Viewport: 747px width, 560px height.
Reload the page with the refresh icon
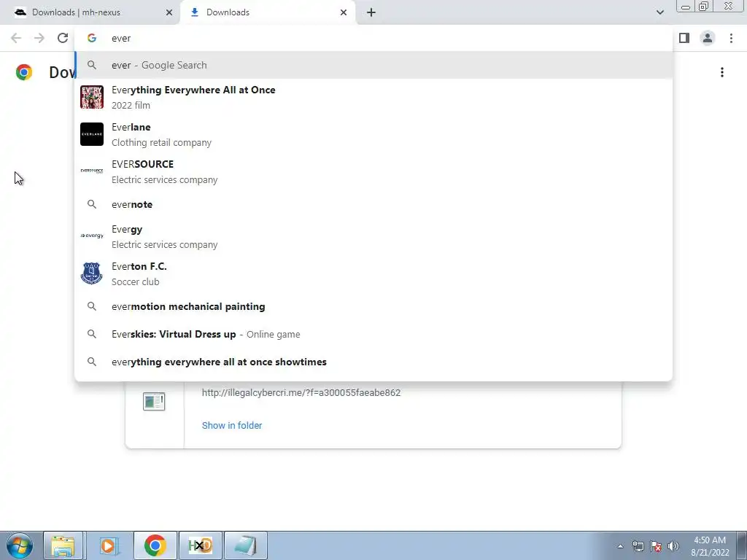coord(63,38)
